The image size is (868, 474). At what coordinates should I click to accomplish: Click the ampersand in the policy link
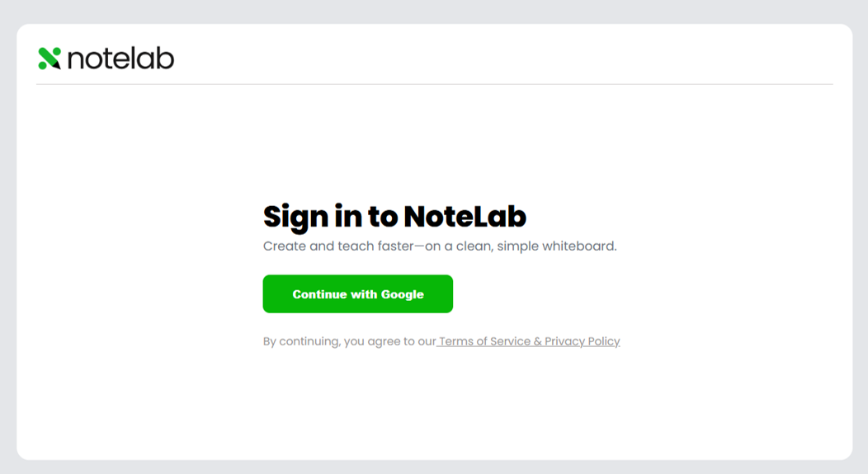click(538, 341)
